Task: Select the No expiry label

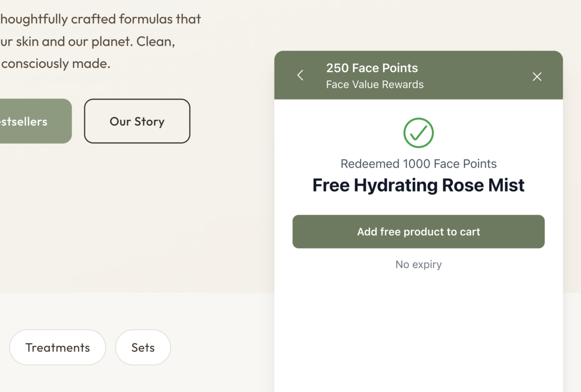Action: pos(418,264)
